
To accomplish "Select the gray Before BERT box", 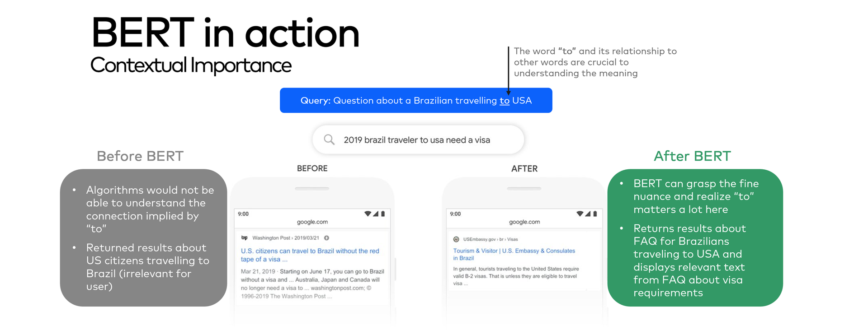I will tap(143, 238).
